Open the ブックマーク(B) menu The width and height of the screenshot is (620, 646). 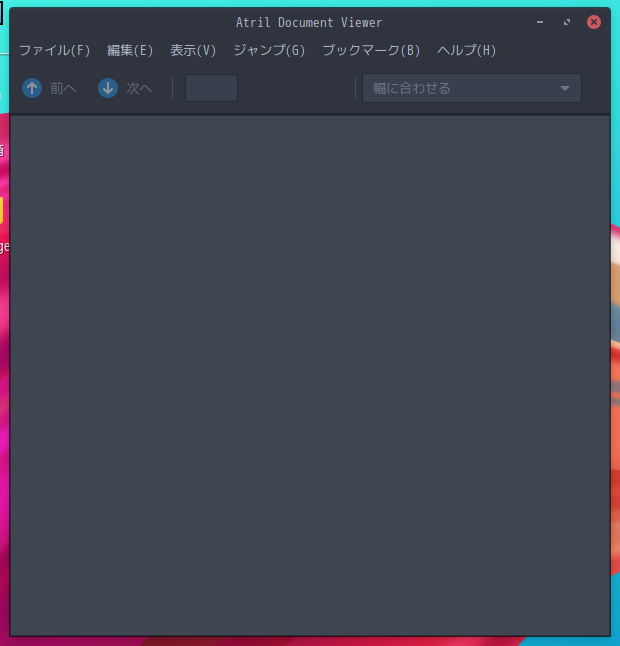(371, 50)
